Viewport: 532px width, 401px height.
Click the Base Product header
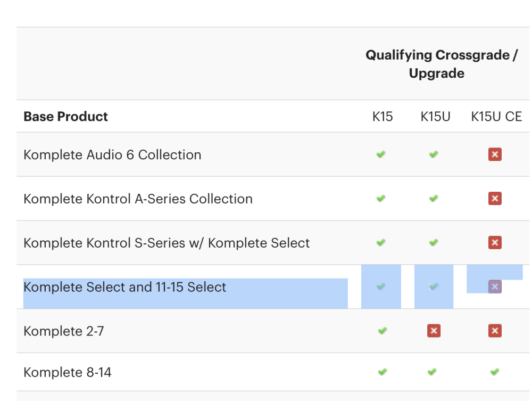(x=66, y=117)
